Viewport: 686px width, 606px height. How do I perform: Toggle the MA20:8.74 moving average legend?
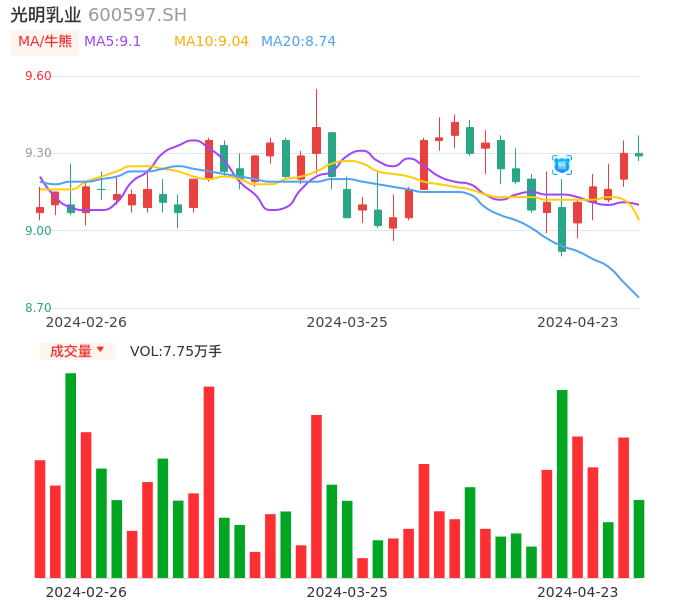pyautogui.click(x=298, y=42)
